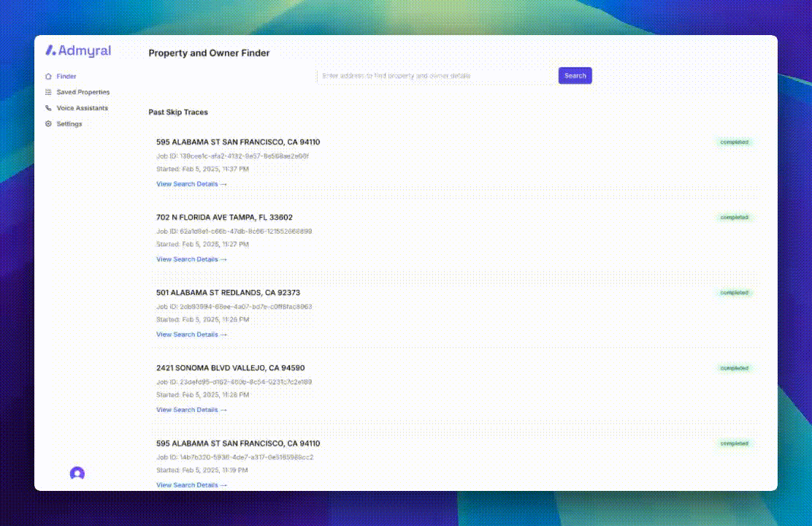Click completed badge for 702 N Florida Ave
Screen dimensions: 812x526
click(x=735, y=218)
